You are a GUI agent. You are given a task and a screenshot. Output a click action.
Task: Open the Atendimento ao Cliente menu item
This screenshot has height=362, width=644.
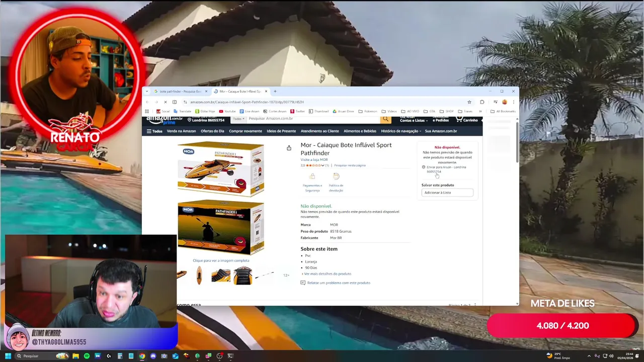320,131
